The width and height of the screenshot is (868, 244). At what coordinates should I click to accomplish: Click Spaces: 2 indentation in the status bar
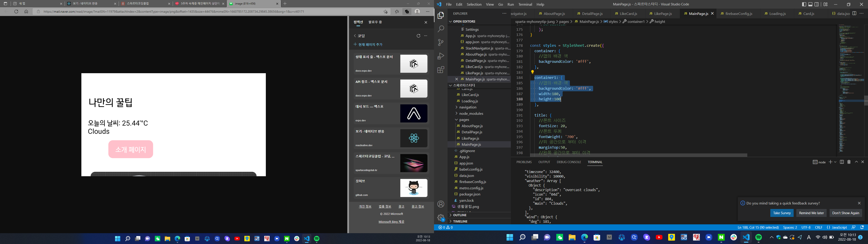point(790,228)
